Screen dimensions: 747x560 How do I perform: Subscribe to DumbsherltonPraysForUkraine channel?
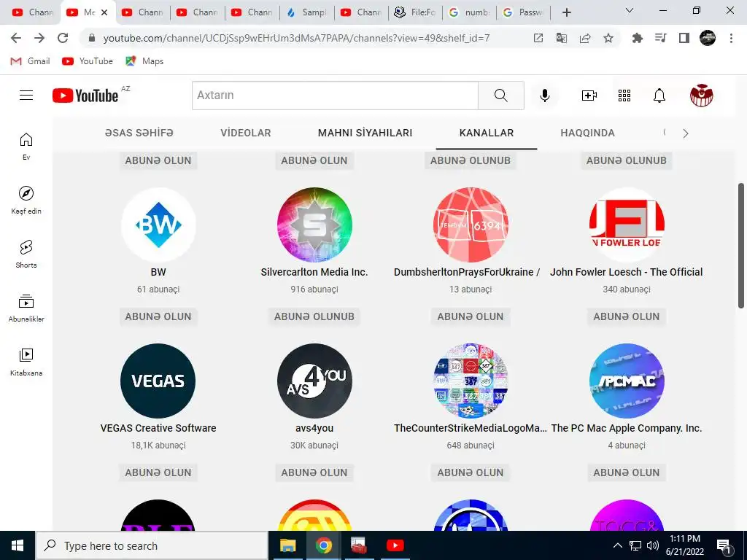click(471, 316)
